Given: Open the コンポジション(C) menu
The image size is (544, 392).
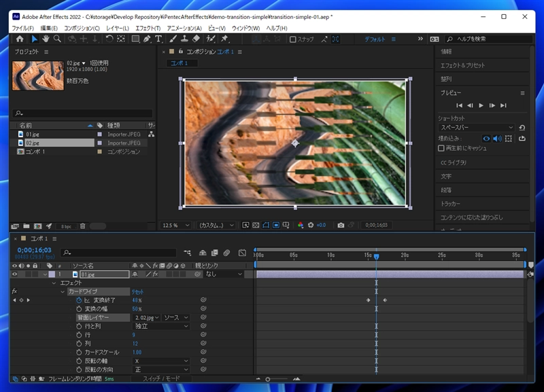Looking at the screenshot, I should pos(82,28).
